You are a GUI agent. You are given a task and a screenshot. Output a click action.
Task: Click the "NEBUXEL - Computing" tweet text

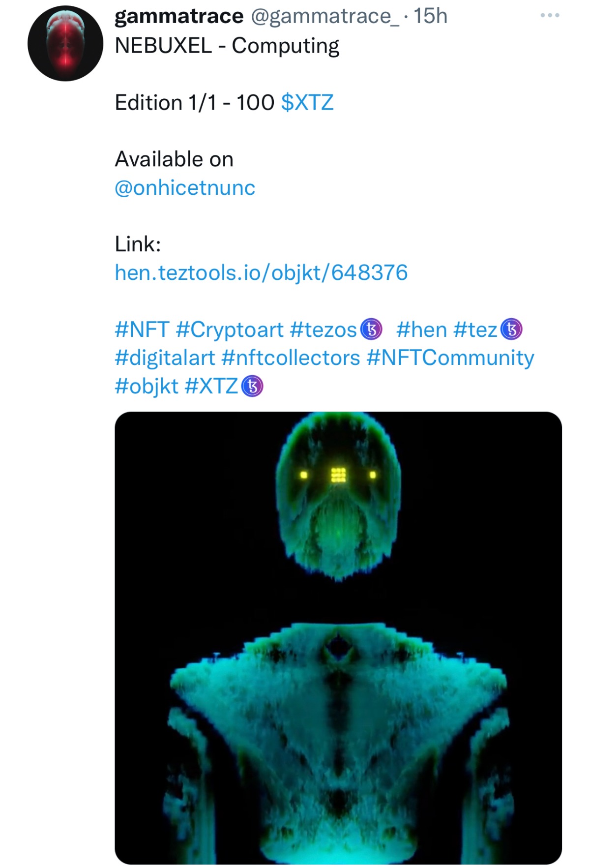[227, 46]
